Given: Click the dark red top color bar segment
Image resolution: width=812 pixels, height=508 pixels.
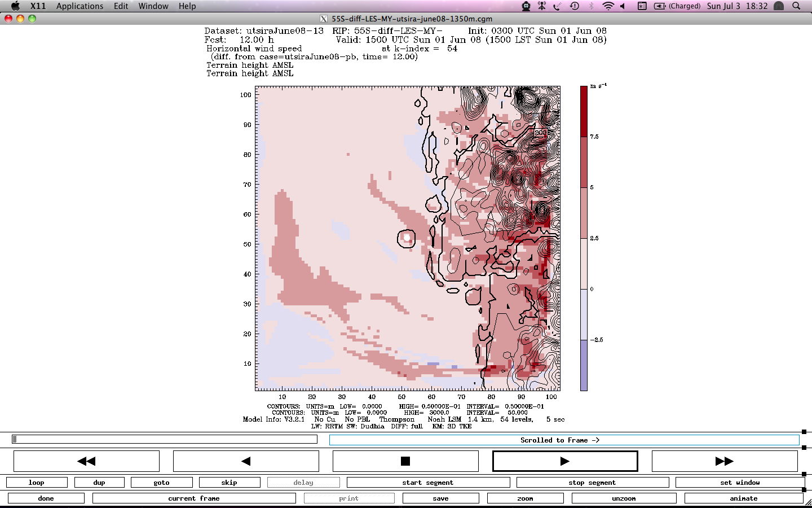Looking at the screenshot, I should [584, 111].
